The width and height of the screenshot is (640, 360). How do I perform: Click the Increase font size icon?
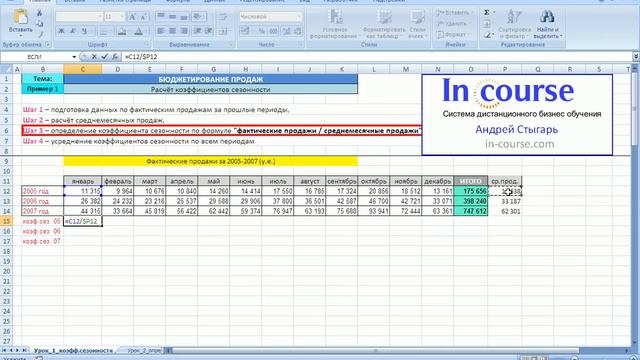point(132,17)
